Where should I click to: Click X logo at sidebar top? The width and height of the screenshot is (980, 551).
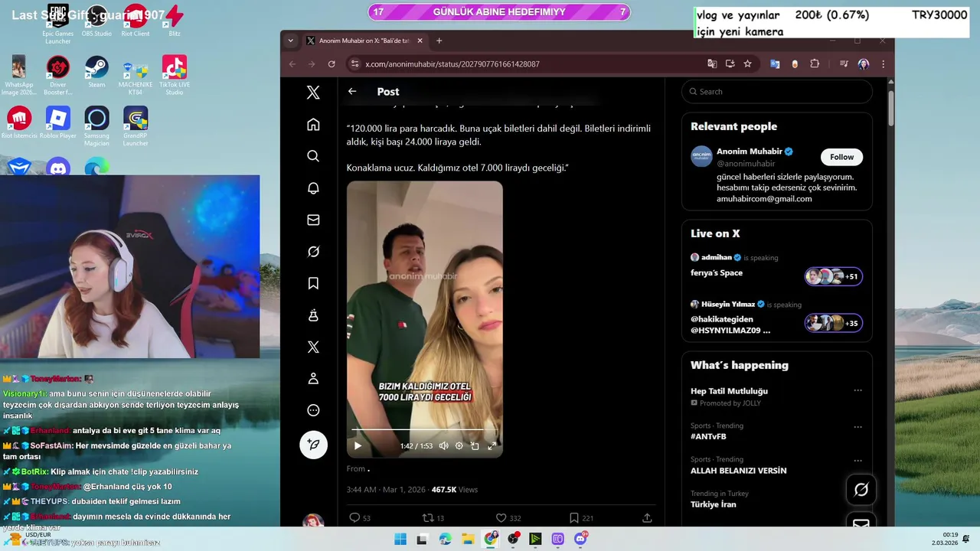click(x=313, y=93)
